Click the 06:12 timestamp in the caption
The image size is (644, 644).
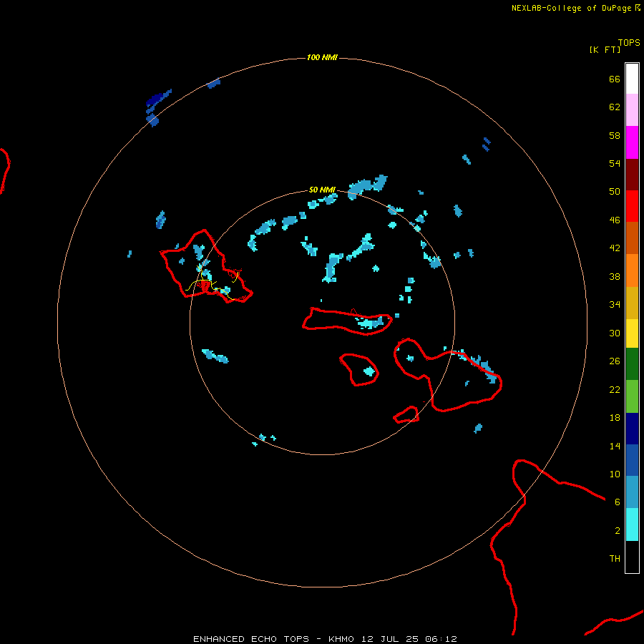click(x=441, y=639)
